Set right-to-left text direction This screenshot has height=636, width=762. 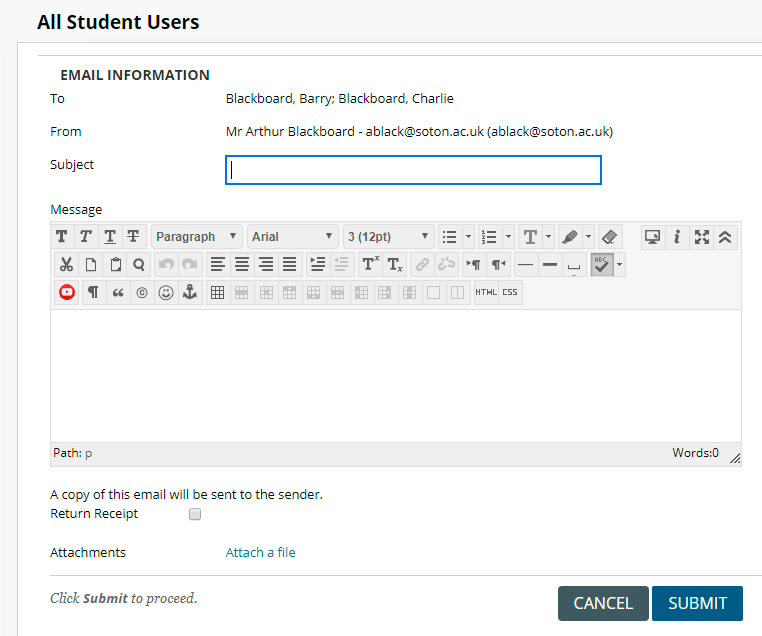tap(498, 264)
